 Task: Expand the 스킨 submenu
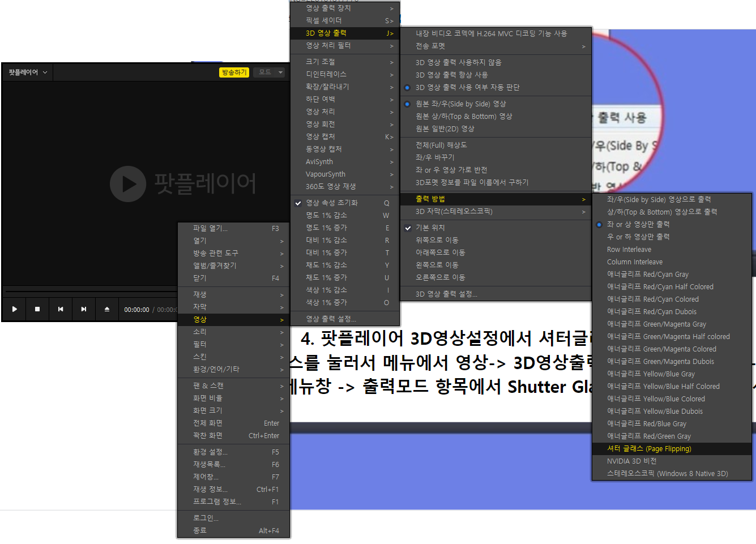point(234,357)
